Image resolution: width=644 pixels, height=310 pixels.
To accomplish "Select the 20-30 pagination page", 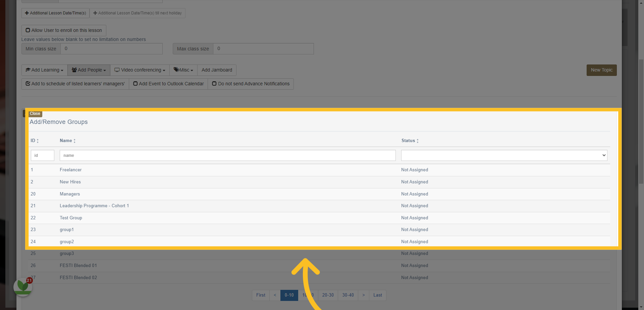I will tap(328, 295).
